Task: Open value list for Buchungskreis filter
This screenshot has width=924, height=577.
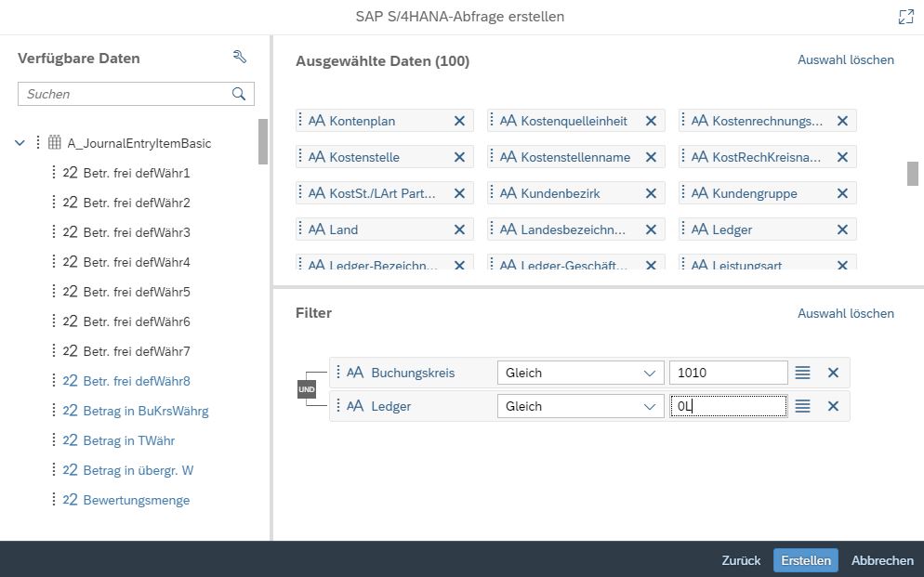Action: (802, 373)
